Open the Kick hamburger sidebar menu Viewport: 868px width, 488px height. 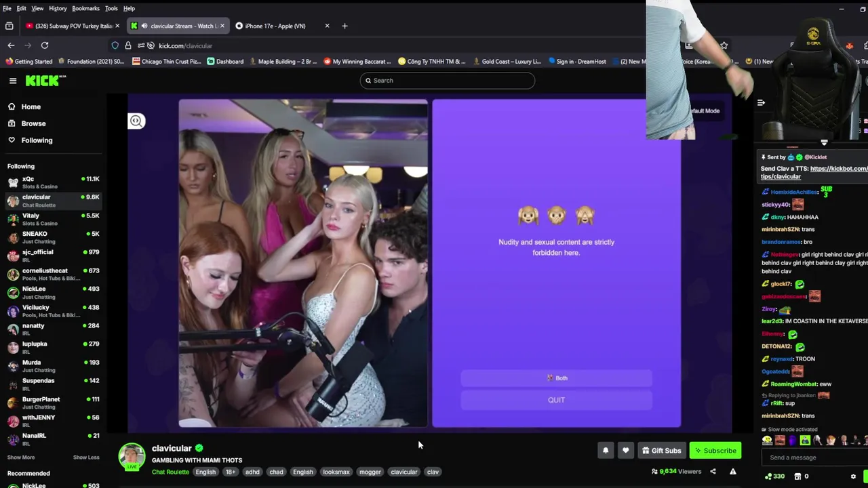point(13,81)
